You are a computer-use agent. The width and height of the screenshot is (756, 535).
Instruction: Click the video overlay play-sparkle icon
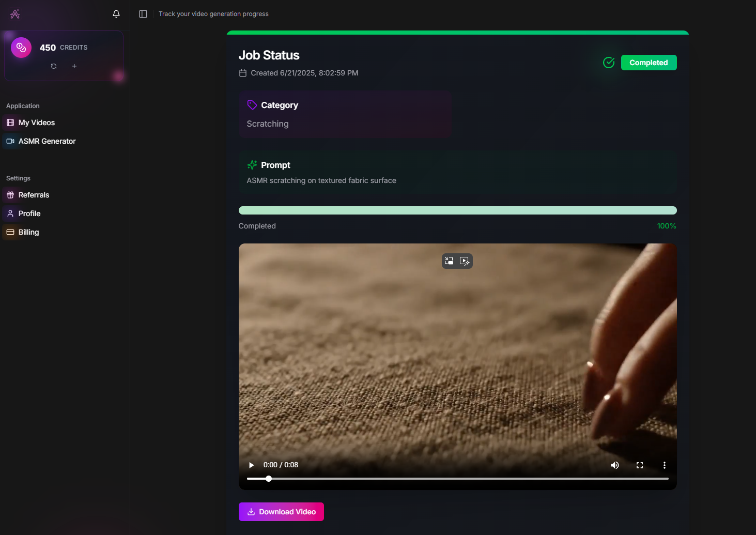coord(465,261)
